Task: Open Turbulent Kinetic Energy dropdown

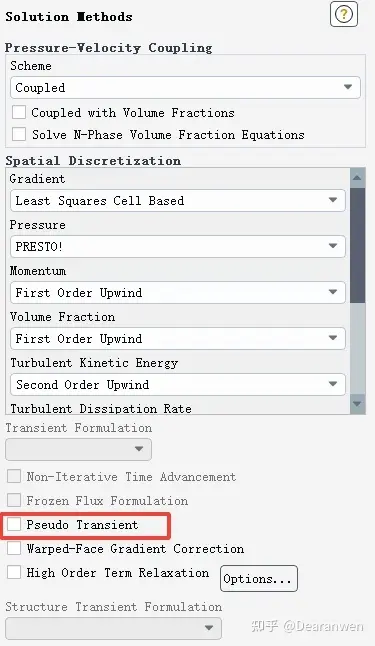Action: (178, 384)
